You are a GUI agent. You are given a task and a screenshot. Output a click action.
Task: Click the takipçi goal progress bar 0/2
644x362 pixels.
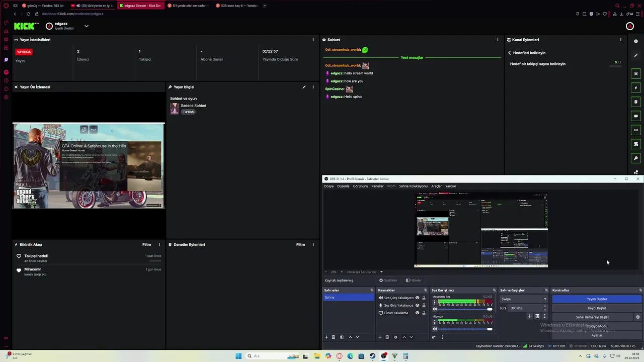[615, 66]
